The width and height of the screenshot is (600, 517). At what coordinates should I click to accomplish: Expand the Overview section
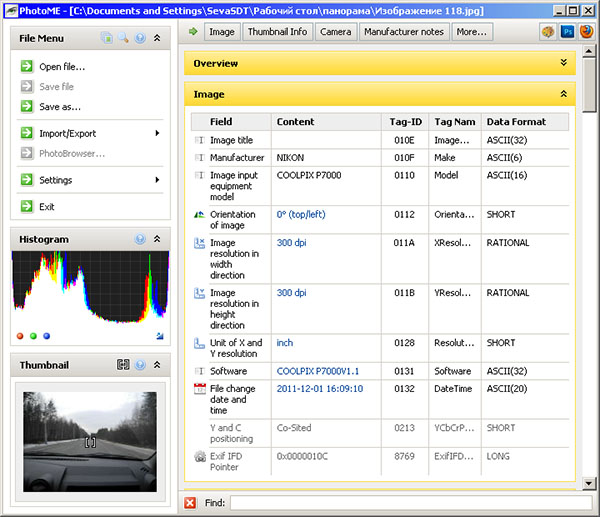(564, 63)
